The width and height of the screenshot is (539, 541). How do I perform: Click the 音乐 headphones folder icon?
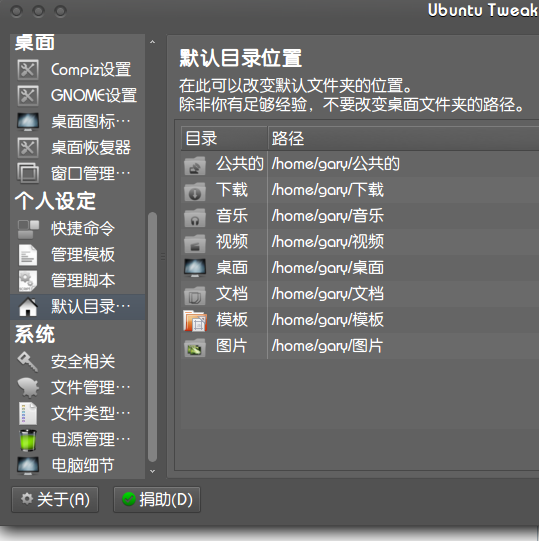point(195,217)
